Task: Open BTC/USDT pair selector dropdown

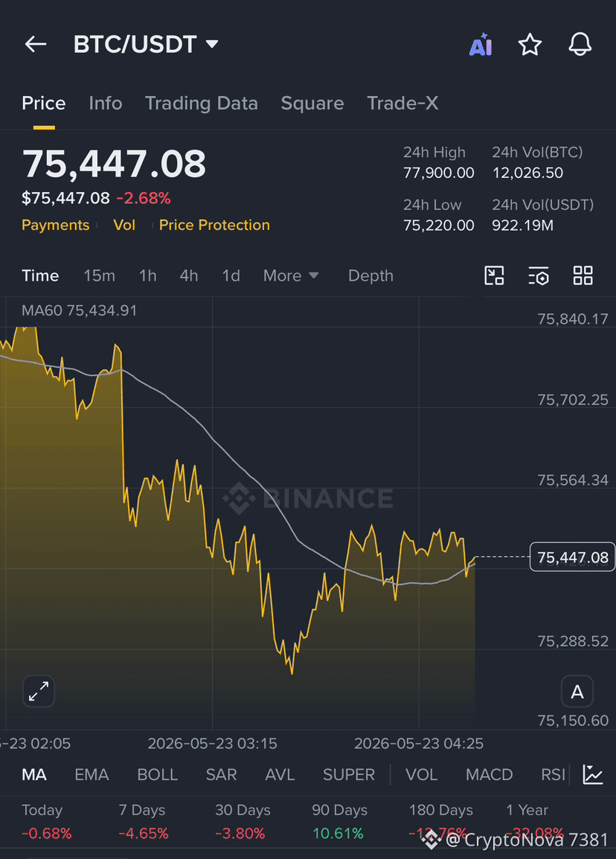Action: 146,45
